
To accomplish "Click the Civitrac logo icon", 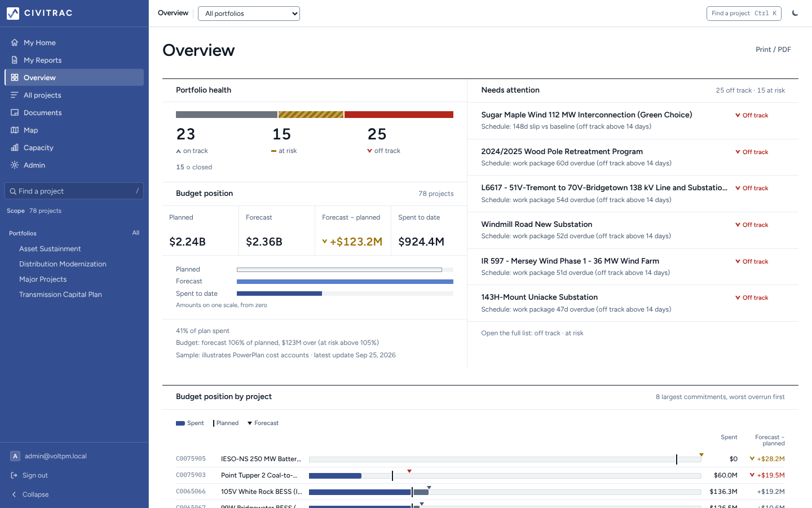I will click(13, 13).
